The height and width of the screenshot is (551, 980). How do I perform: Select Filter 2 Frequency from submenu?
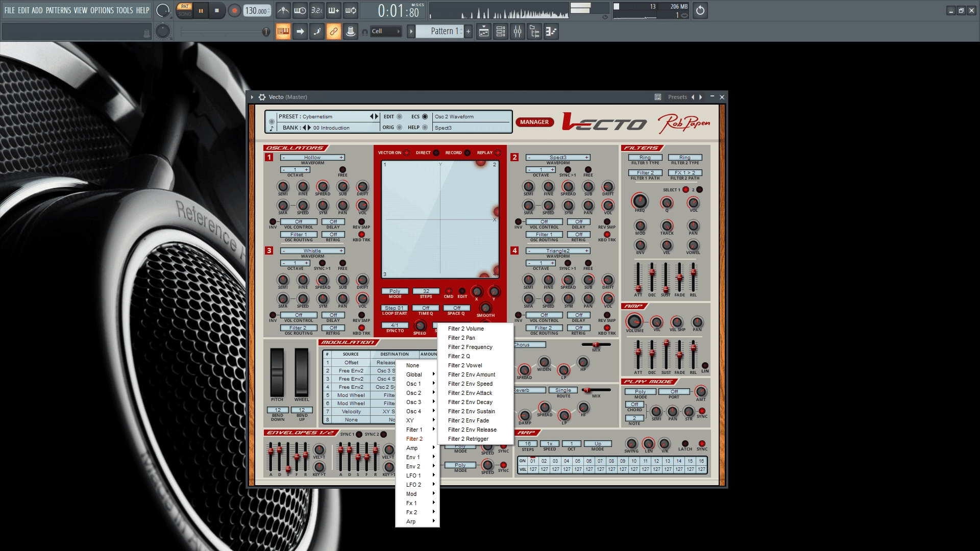pyautogui.click(x=476, y=347)
